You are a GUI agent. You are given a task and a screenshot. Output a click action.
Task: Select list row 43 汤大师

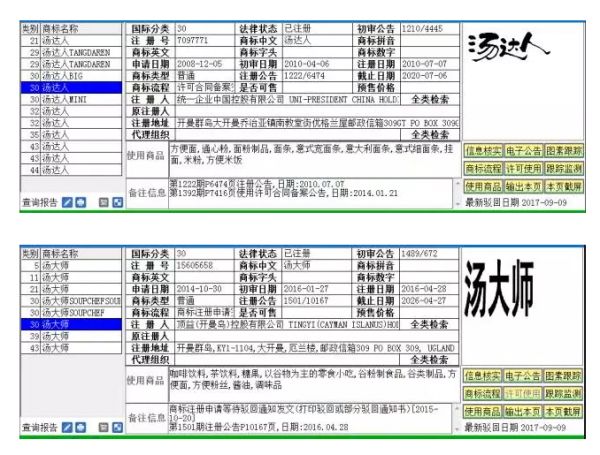pos(72,348)
